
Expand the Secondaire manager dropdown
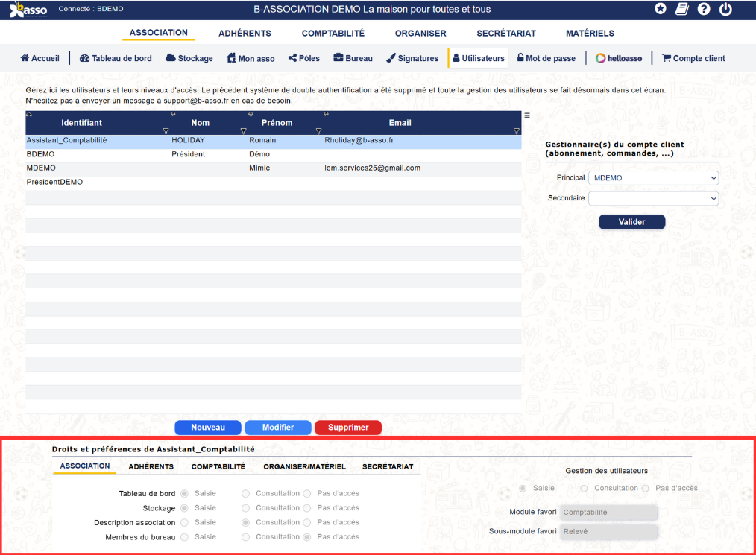coord(653,198)
